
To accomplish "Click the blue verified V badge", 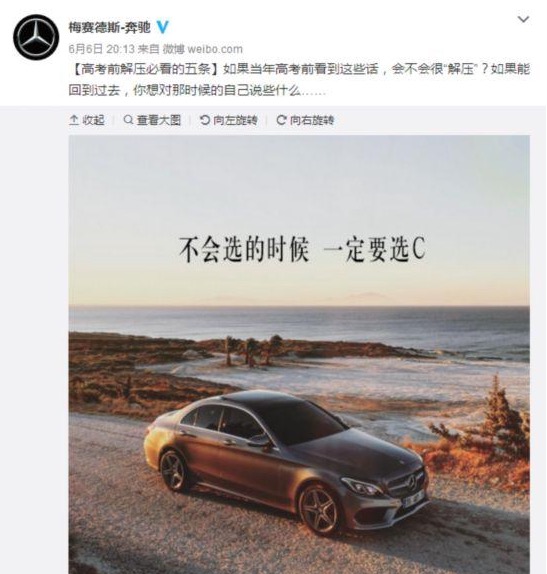I will (x=163, y=27).
